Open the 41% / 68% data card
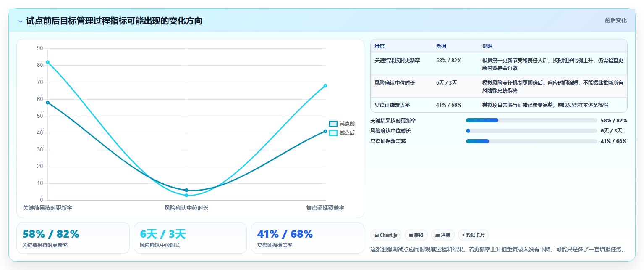Viewport: 644px width, 270px height. point(307,238)
